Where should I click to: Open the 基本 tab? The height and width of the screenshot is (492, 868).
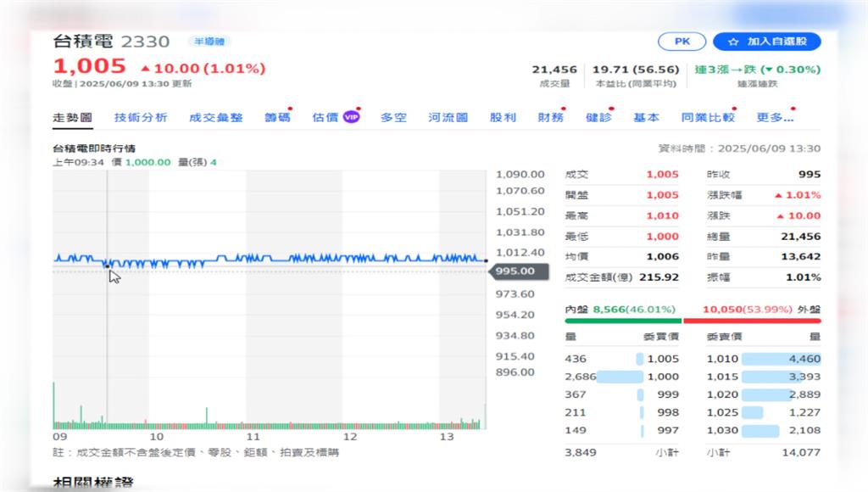click(x=646, y=117)
